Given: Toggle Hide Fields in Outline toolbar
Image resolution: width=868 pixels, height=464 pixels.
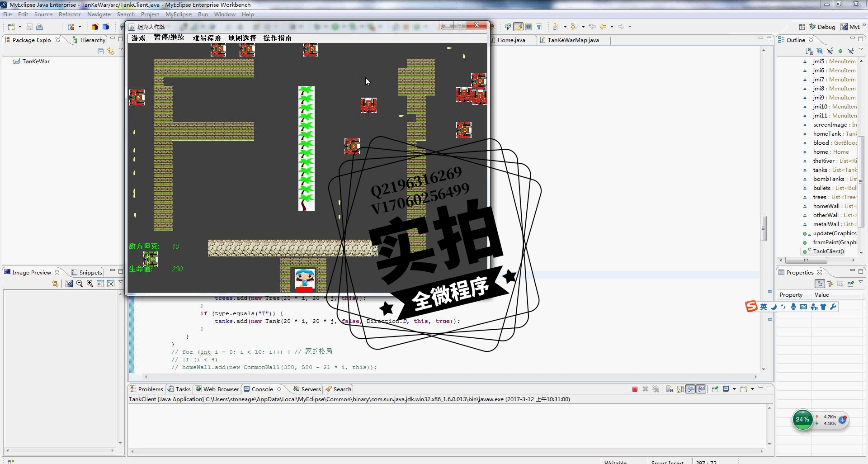Looking at the screenshot, I should pos(820,51).
